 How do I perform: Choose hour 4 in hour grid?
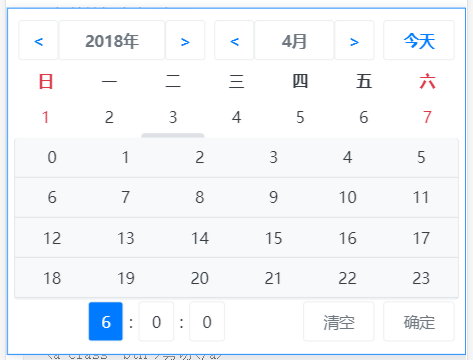click(347, 157)
